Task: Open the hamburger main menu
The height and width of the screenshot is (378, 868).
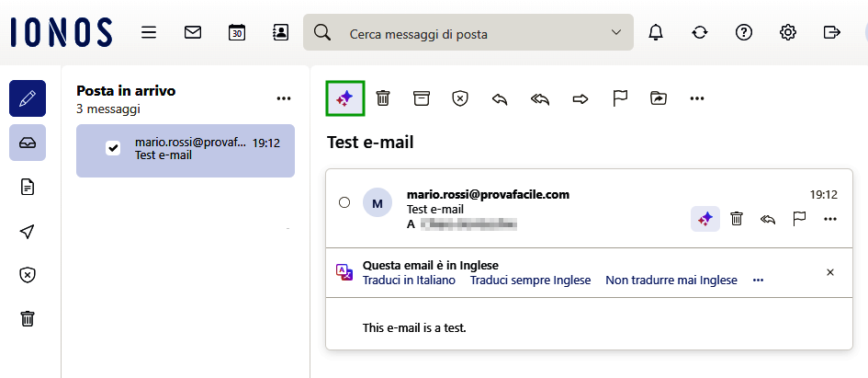Action: 149,32
